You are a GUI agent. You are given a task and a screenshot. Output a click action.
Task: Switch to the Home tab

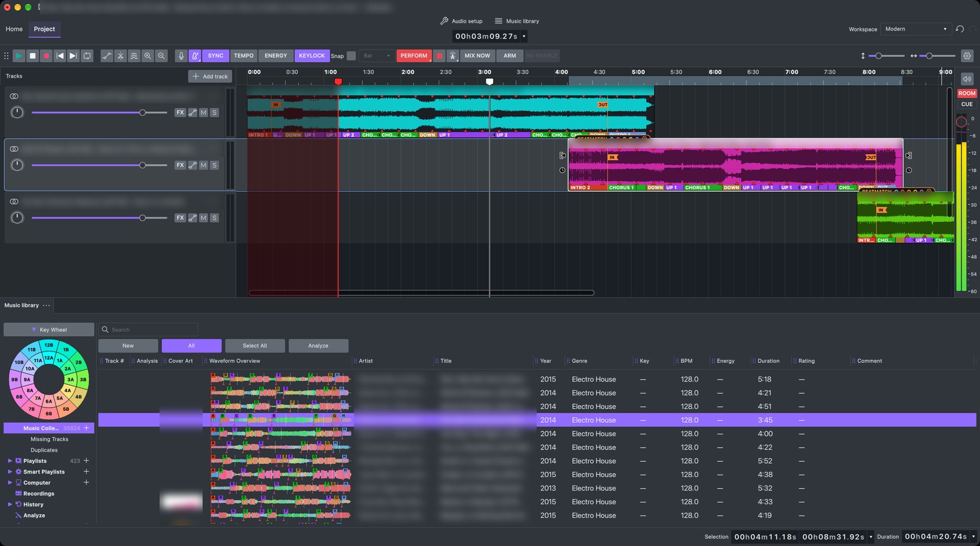click(x=14, y=29)
